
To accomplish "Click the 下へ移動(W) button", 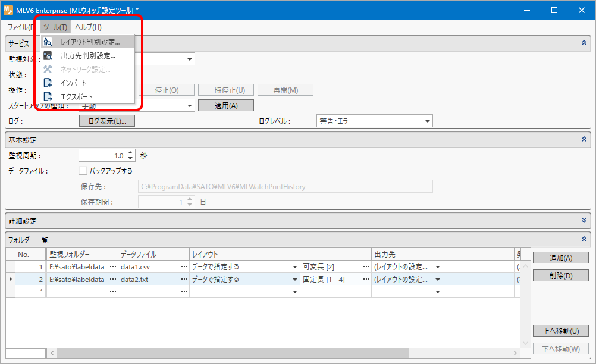I will (561, 349).
